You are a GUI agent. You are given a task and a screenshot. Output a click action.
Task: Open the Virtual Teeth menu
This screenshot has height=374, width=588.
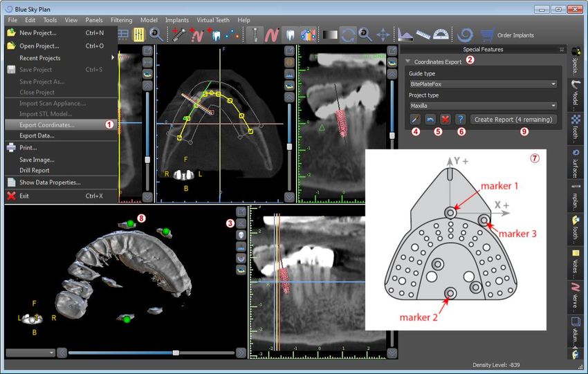[x=212, y=20]
